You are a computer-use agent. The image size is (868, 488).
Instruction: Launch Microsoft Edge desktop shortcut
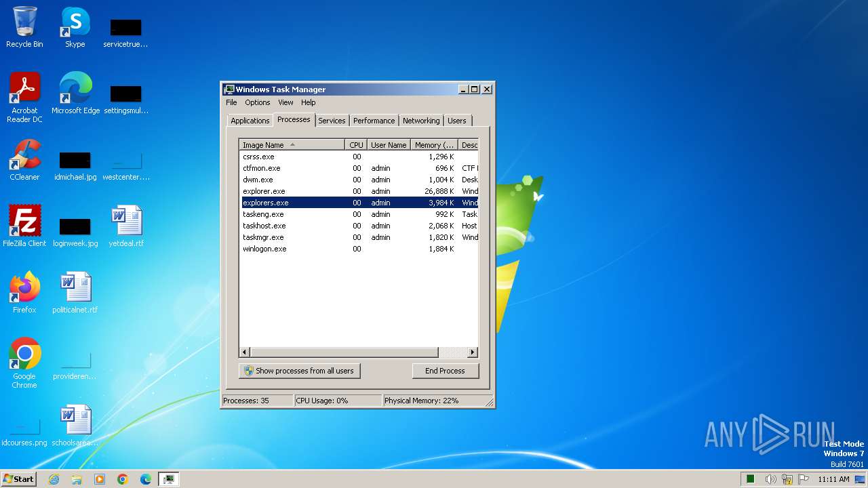point(75,94)
